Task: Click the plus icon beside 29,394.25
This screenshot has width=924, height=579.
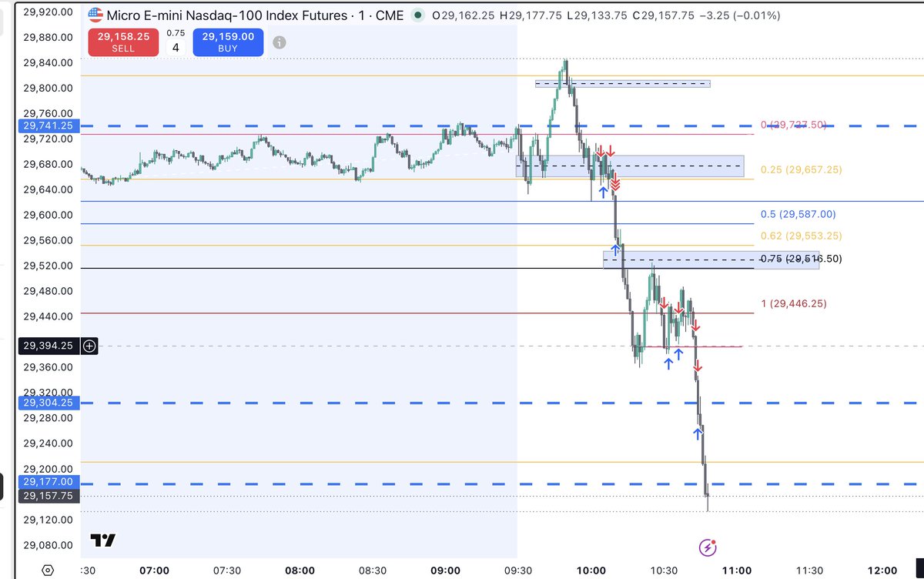Action: [89, 346]
